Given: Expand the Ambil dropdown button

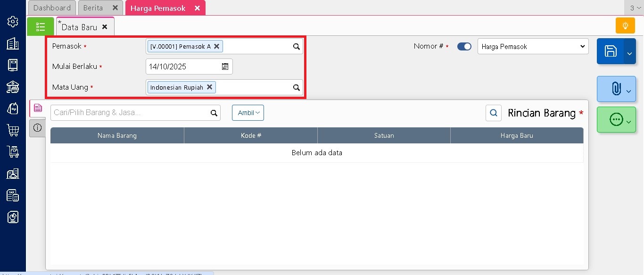Looking at the screenshot, I should 248,113.
